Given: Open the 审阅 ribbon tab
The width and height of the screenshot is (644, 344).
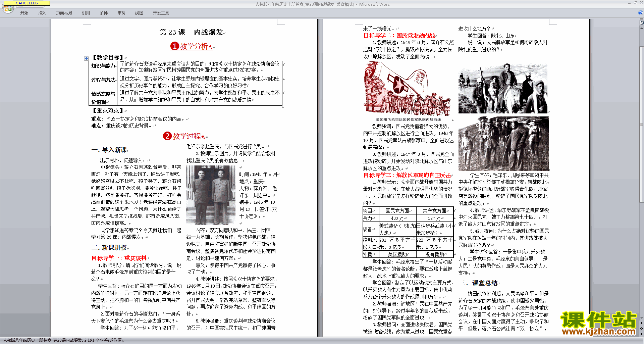Looking at the screenshot, I should point(121,13).
